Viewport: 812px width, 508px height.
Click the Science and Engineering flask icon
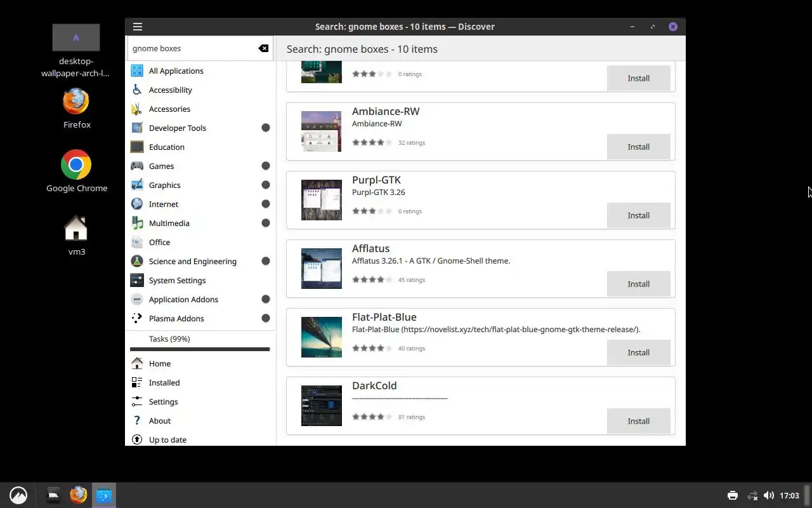coord(137,261)
